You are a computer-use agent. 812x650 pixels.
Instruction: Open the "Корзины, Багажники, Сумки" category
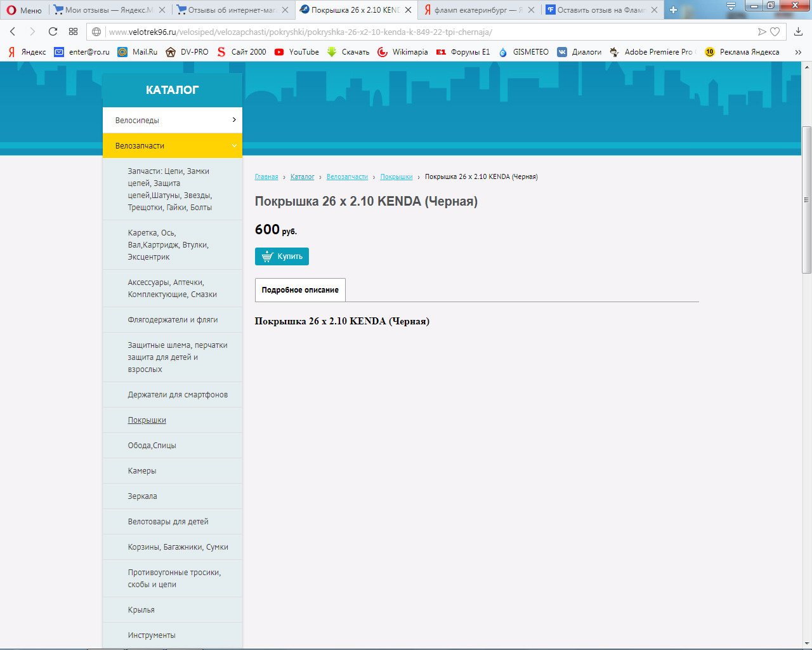pyautogui.click(x=173, y=547)
